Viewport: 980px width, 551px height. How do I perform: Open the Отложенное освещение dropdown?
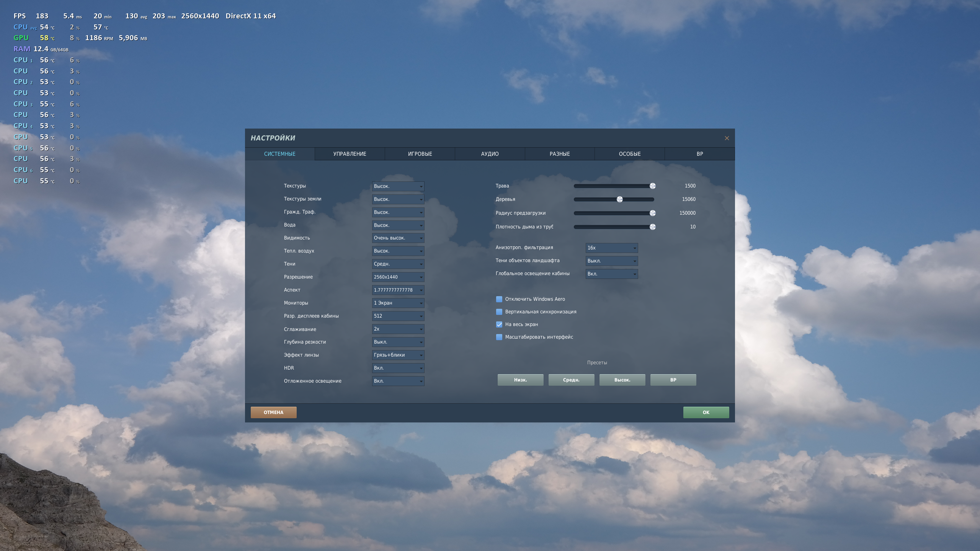click(x=398, y=381)
